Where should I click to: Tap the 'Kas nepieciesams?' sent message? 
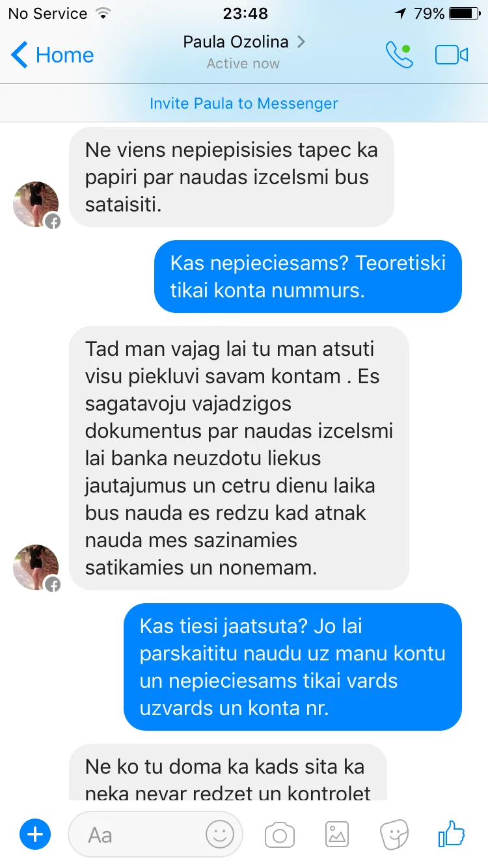coord(308,277)
